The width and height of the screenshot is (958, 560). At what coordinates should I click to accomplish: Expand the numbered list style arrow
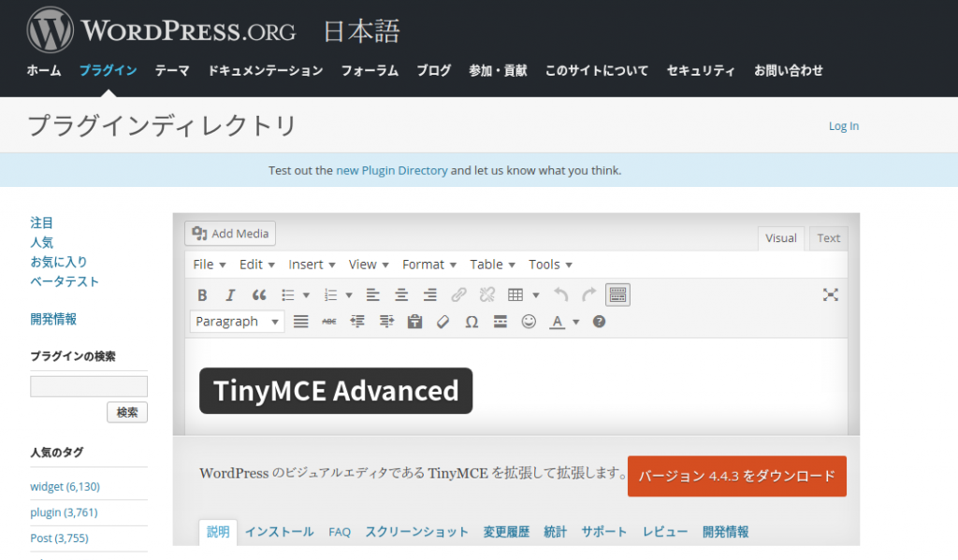coord(349,295)
